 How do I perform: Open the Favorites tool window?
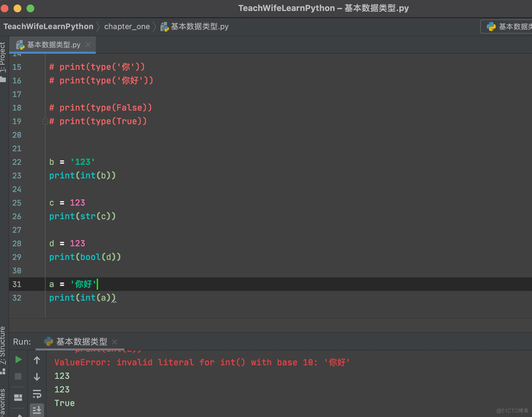click(x=3, y=402)
